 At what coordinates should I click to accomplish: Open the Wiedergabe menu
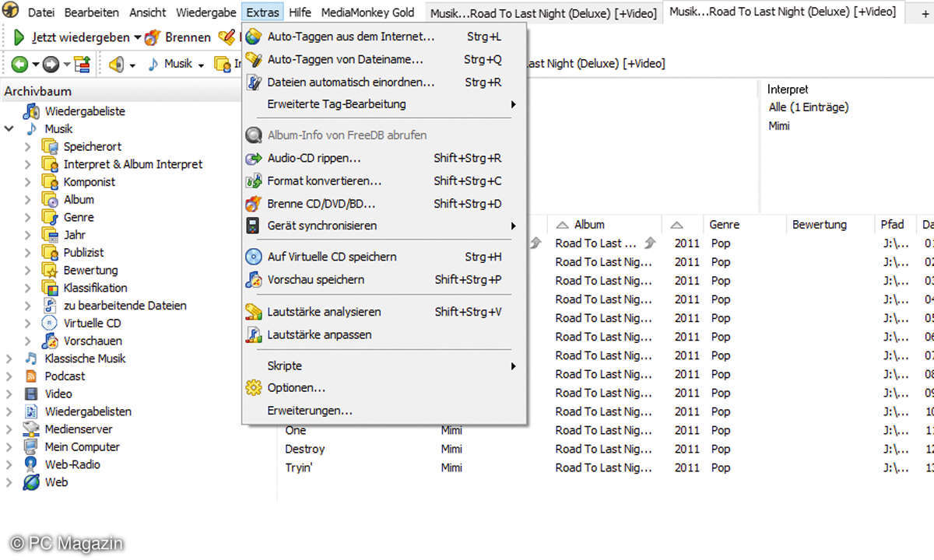pyautogui.click(x=206, y=12)
